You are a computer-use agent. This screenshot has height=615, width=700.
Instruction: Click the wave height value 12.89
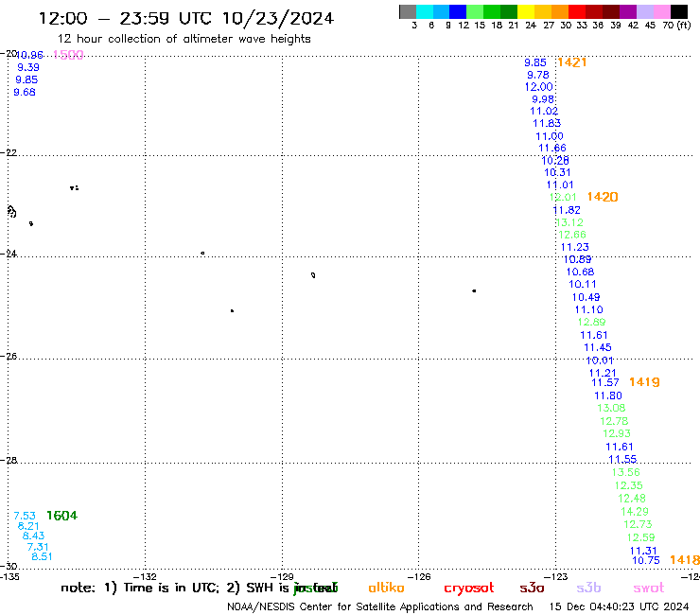tap(592, 323)
